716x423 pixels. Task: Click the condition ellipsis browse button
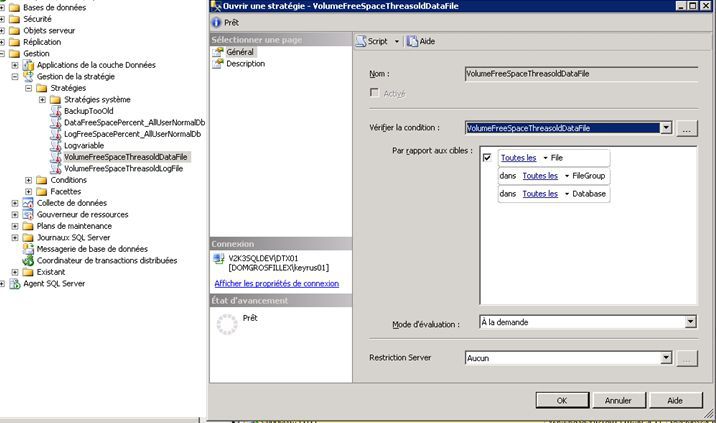(687, 128)
